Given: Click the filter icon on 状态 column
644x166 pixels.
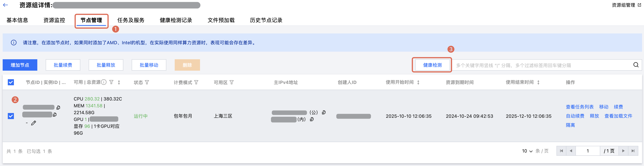Looking at the screenshot, I should point(147,82).
